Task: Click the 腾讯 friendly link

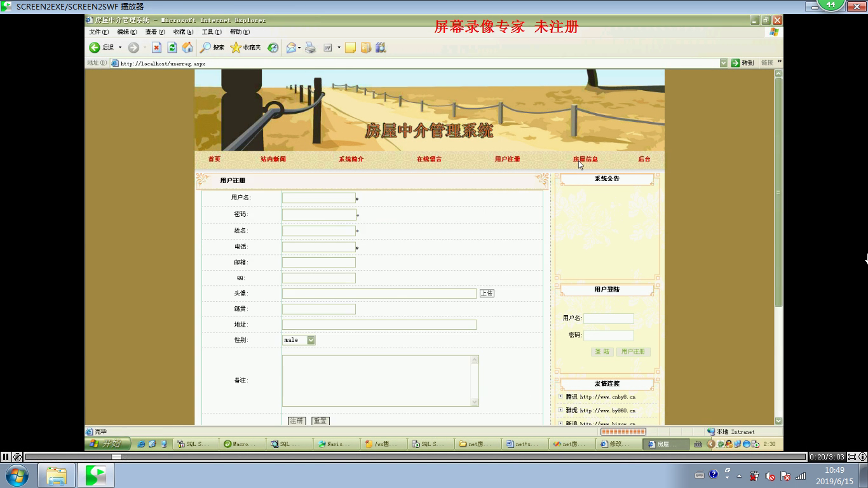Action: pyautogui.click(x=600, y=397)
